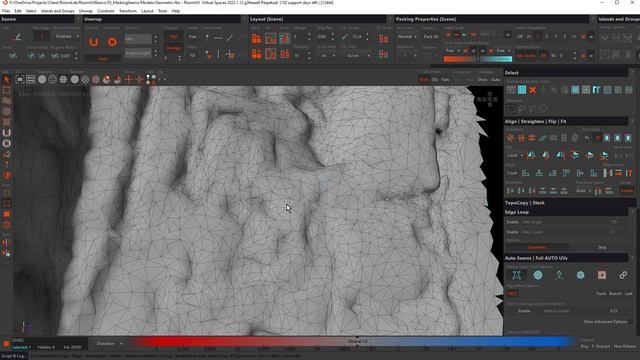This screenshot has width=640, height=360.
Task: Collapse the Auto Seams panel corner arrow
Action: coord(632,258)
